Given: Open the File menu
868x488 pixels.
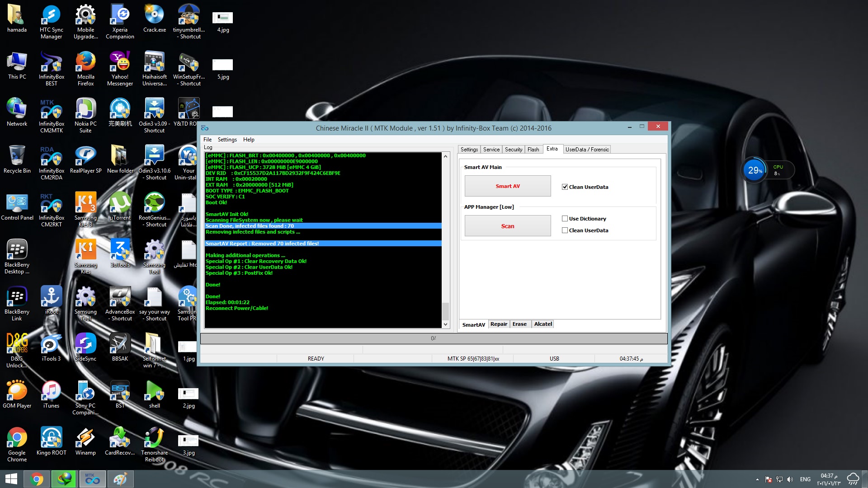Looking at the screenshot, I should click(208, 140).
